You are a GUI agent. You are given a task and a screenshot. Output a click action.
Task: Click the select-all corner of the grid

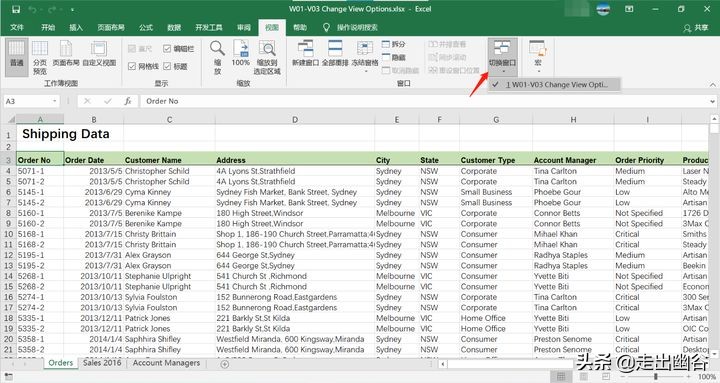point(10,119)
